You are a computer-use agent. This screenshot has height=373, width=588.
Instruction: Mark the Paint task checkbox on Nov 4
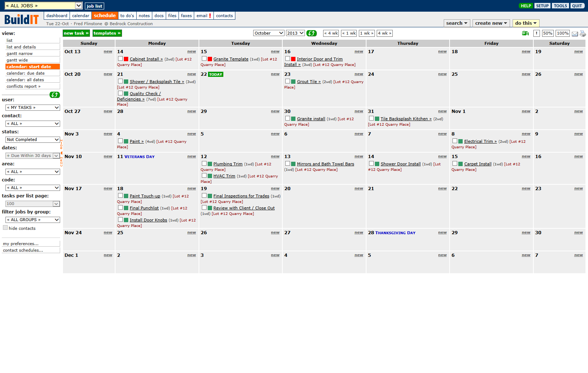tap(120, 141)
